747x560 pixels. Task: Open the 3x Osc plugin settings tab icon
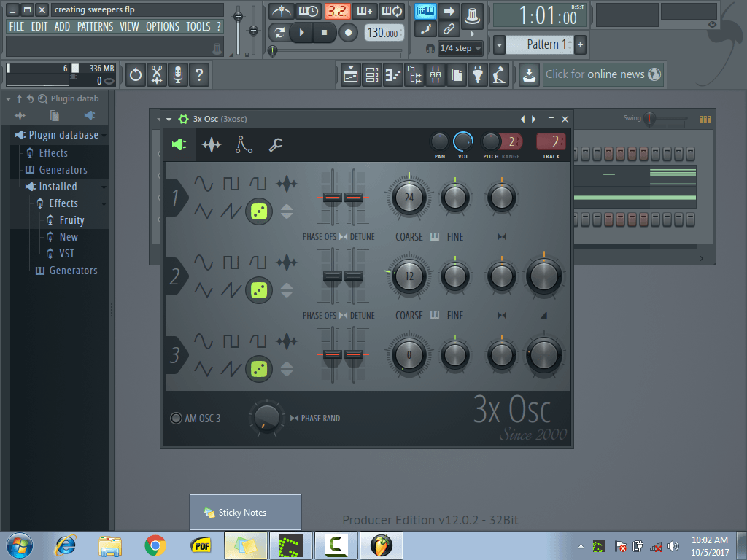tap(179, 144)
